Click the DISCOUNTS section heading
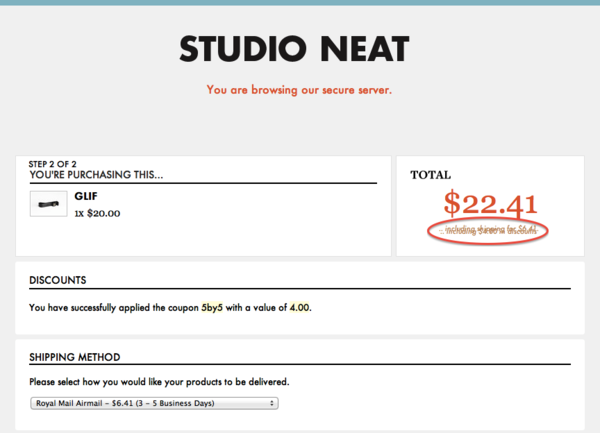The height and width of the screenshot is (433, 600). pos(58,280)
